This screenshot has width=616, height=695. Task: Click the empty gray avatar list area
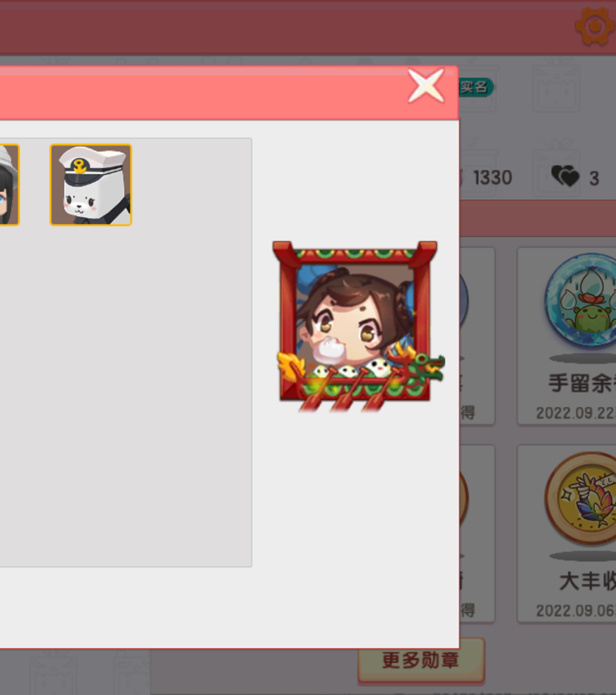pyautogui.click(x=126, y=395)
